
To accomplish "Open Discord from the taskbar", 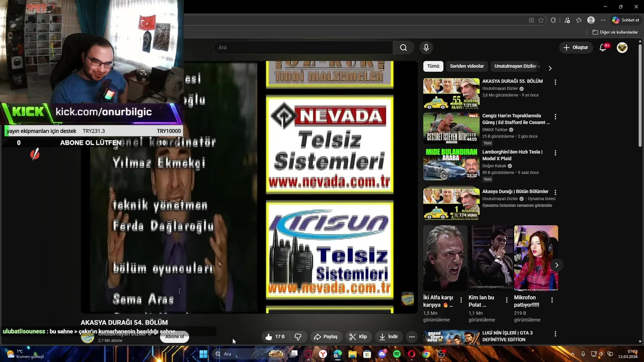I will 382,354.
